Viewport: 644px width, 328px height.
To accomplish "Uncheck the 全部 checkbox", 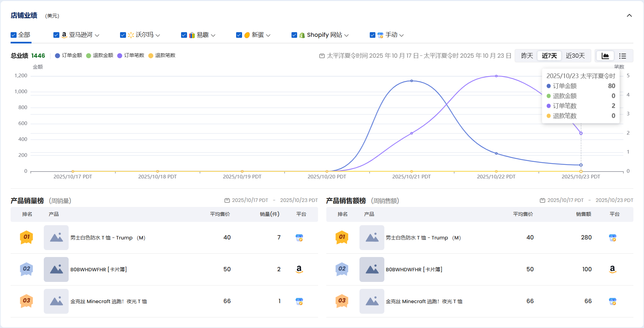I will tap(14, 35).
